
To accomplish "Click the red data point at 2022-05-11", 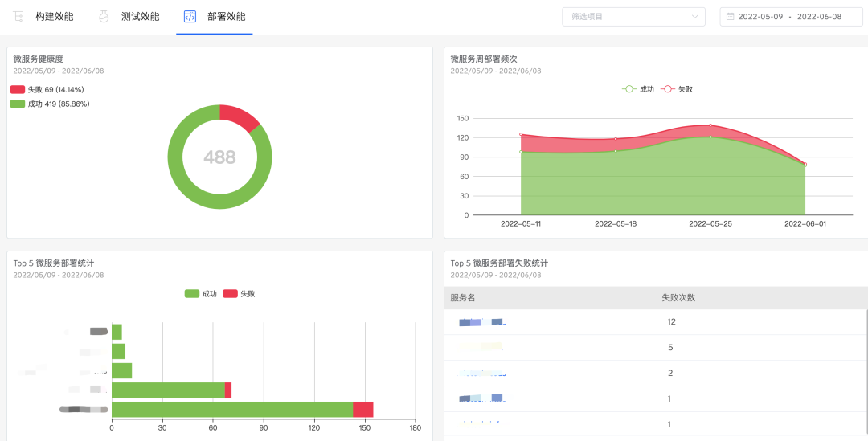I will click(521, 134).
